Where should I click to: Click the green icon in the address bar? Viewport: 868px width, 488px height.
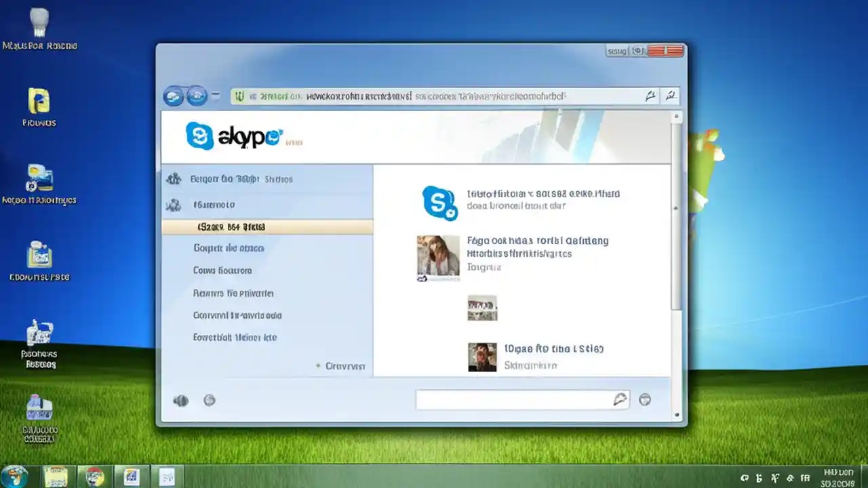pyautogui.click(x=239, y=96)
